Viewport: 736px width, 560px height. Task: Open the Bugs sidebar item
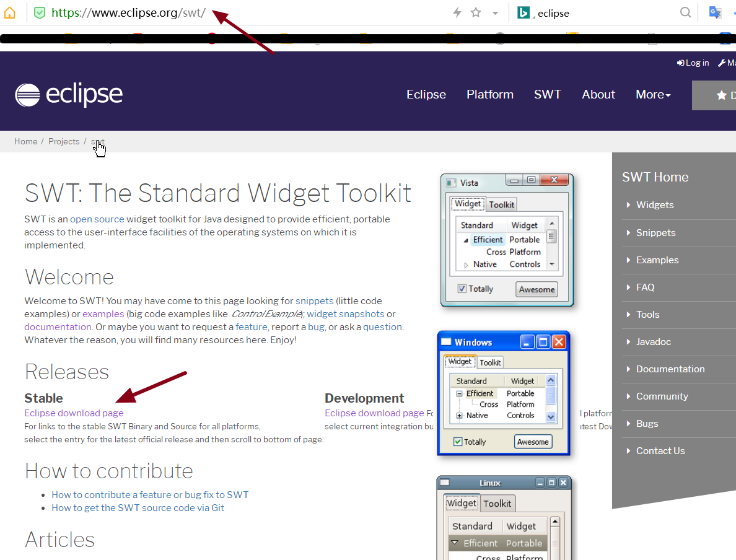pos(647,423)
